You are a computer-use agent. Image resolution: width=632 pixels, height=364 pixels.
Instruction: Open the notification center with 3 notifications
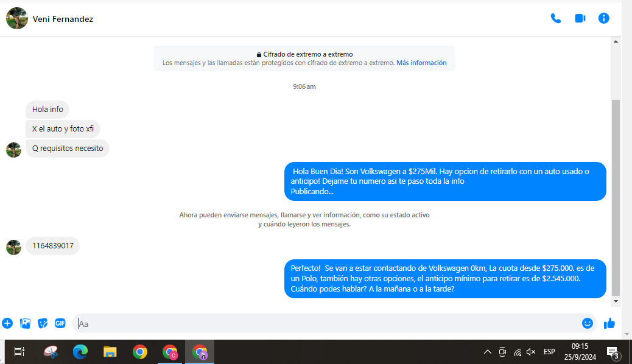pos(613,352)
